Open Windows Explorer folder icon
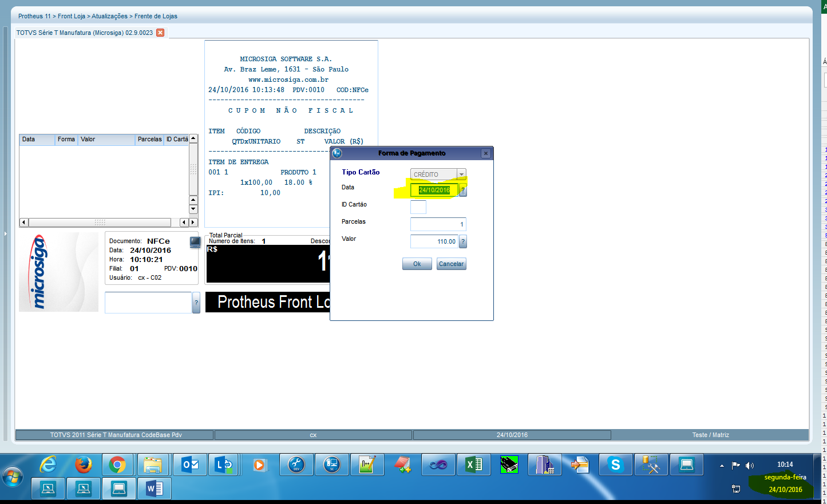This screenshot has width=827, height=504. point(153,465)
